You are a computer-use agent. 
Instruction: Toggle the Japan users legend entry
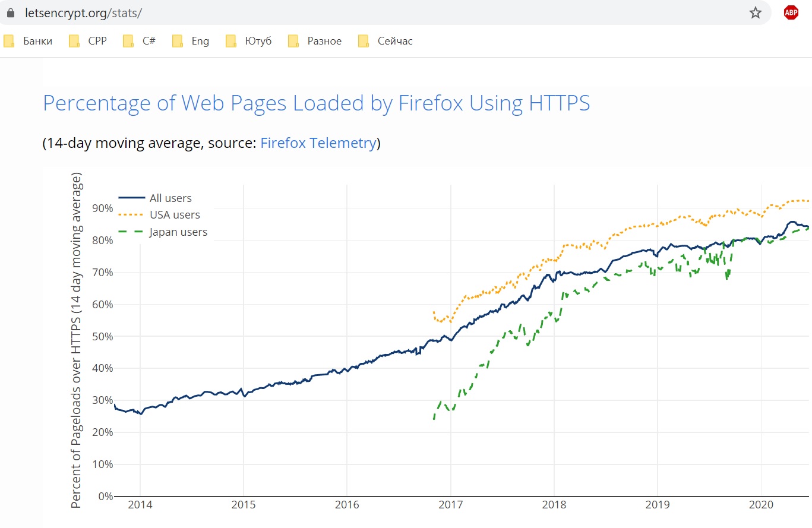pyautogui.click(x=163, y=232)
